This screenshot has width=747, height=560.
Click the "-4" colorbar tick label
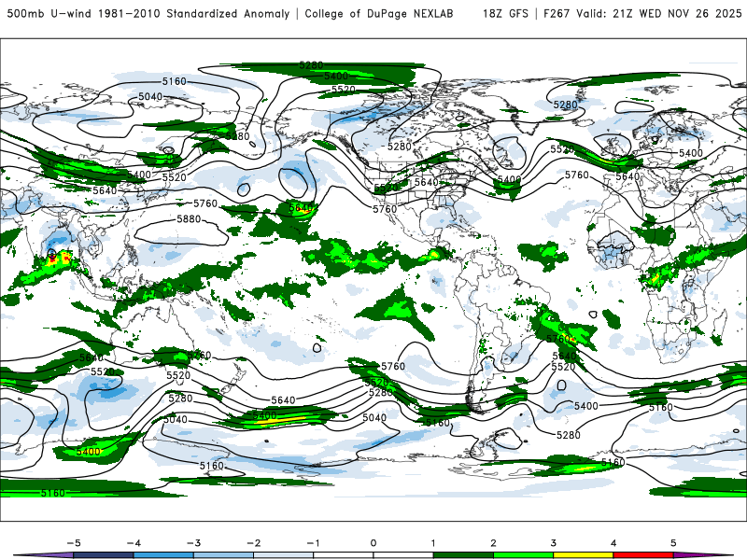[134, 543]
